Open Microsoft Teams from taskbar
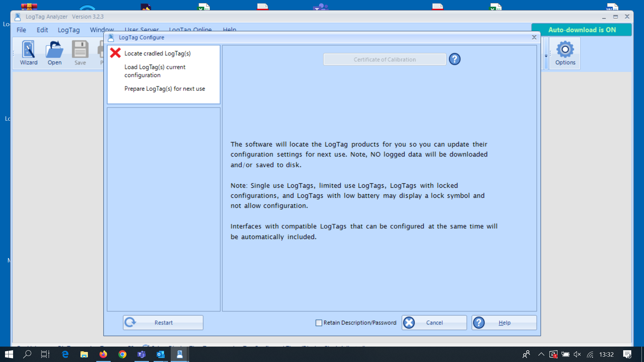Screen dimensions: 644x362 [142, 354]
